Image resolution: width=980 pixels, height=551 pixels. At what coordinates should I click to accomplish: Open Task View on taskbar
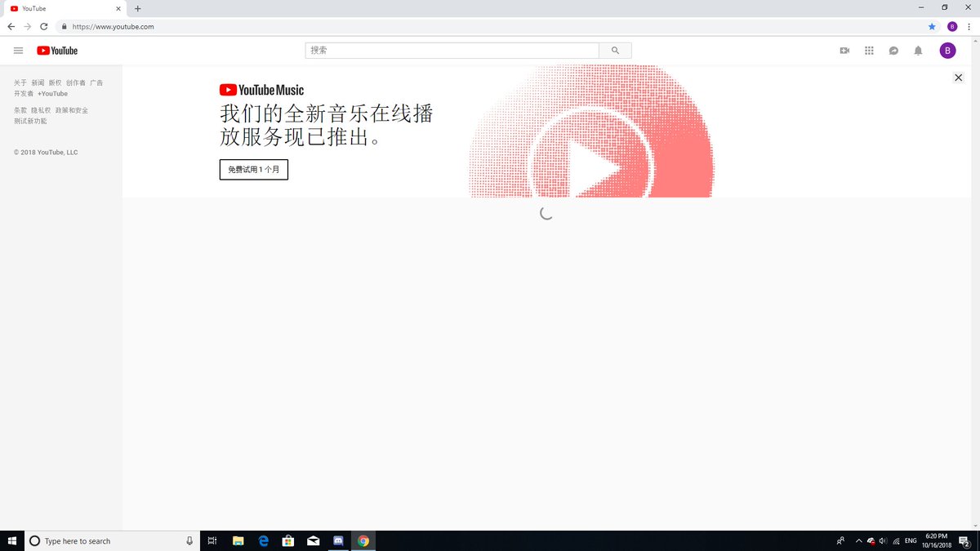click(212, 540)
